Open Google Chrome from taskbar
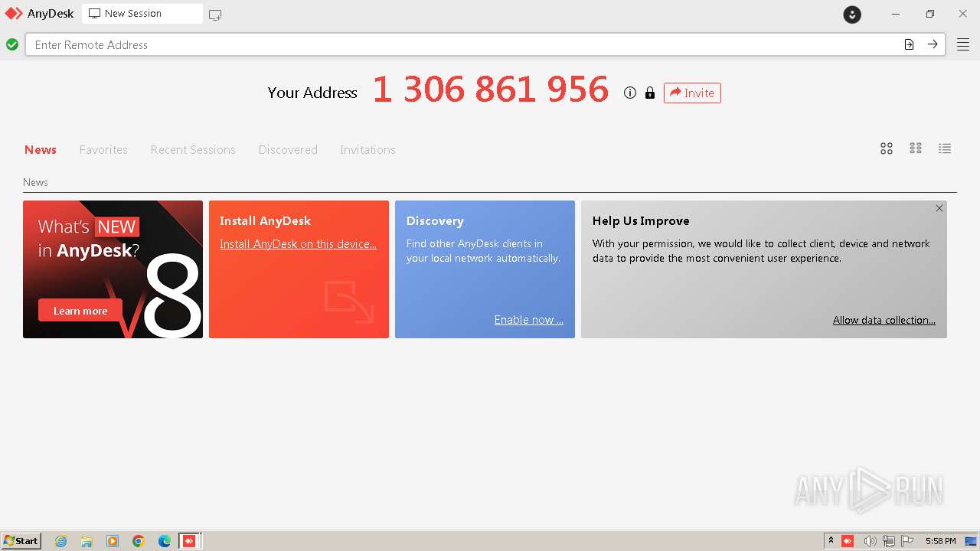 click(x=139, y=541)
